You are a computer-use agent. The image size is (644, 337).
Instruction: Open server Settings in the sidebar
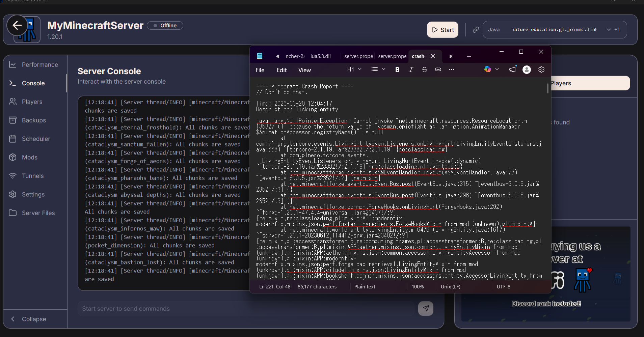pyautogui.click(x=35, y=194)
